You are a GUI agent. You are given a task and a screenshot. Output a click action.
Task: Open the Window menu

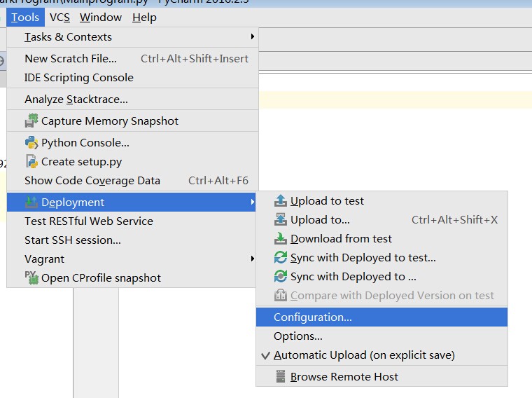click(x=101, y=18)
